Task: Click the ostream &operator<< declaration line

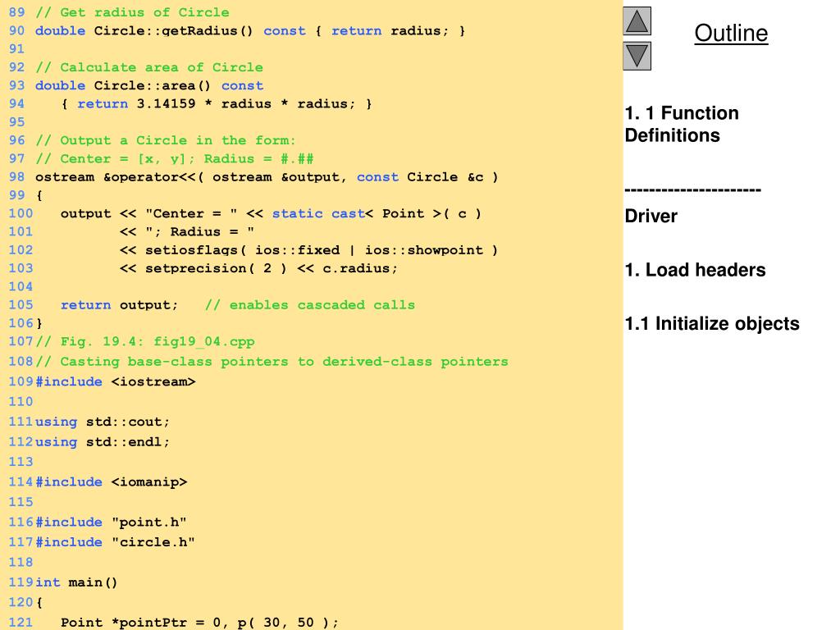Action: (x=267, y=177)
